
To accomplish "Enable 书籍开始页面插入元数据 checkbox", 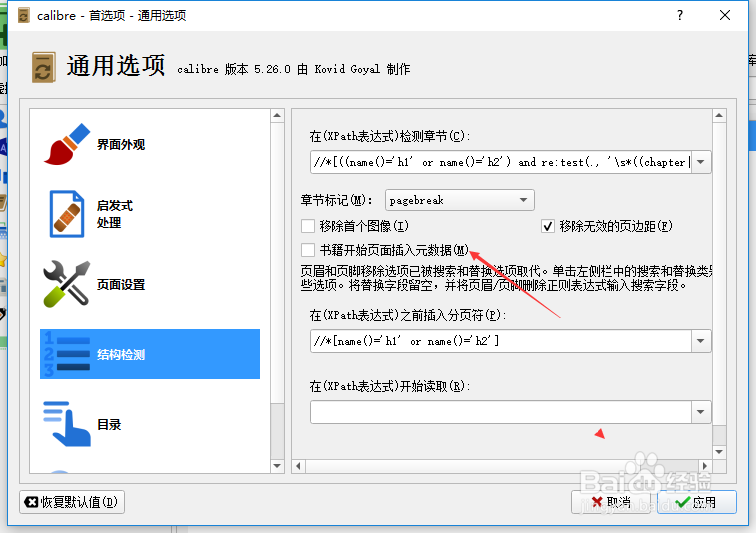I will tap(308, 250).
